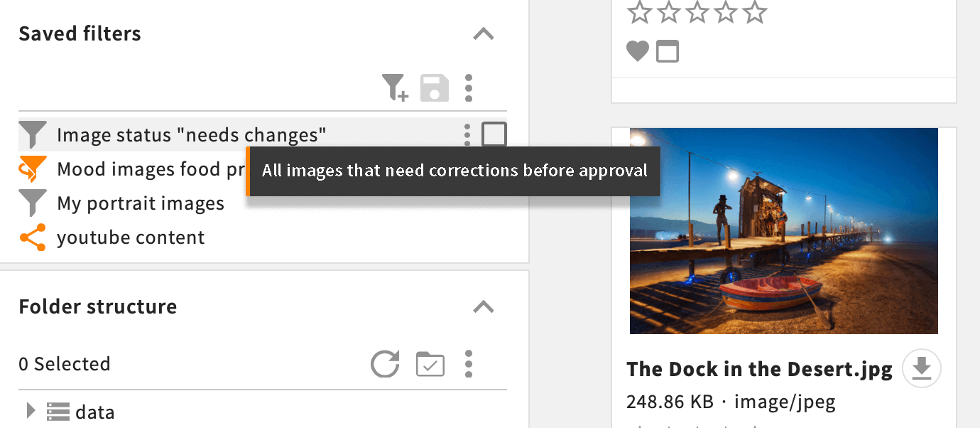Open options for the "needs changes" filter
Image resolution: width=980 pixels, height=428 pixels.
(x=467, y=134)
